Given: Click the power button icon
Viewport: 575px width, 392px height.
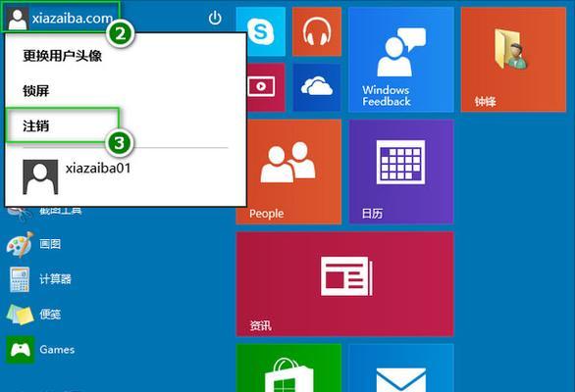Looking at the screenshot, I should tap(215, 18).
